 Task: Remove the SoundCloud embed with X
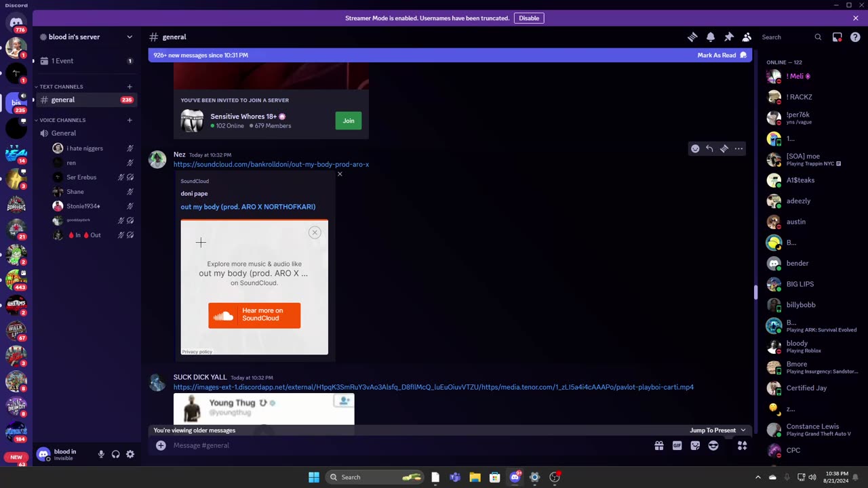(x=340, y=174)
